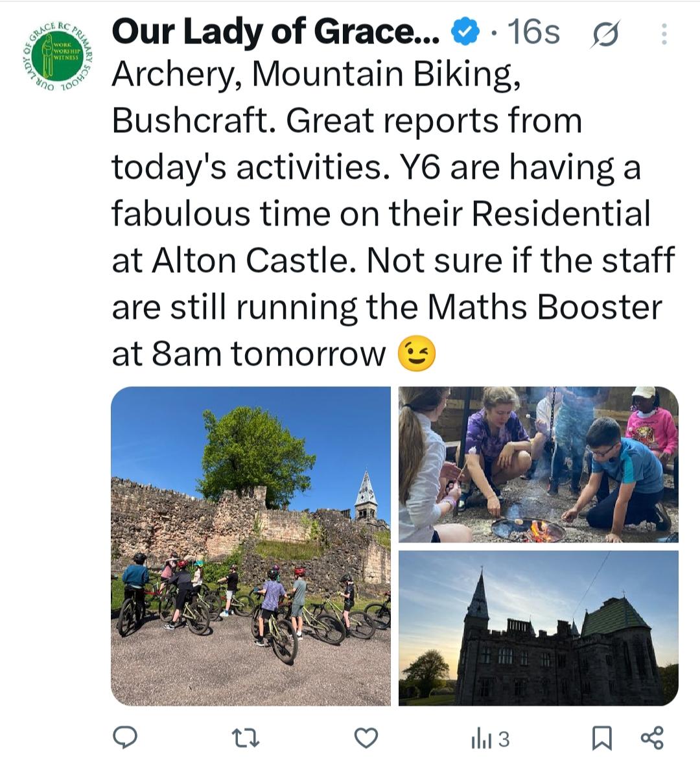Repost this tweet using the retweet icon
The height and width of the screenshot is (766, 700).
(246, 737)
